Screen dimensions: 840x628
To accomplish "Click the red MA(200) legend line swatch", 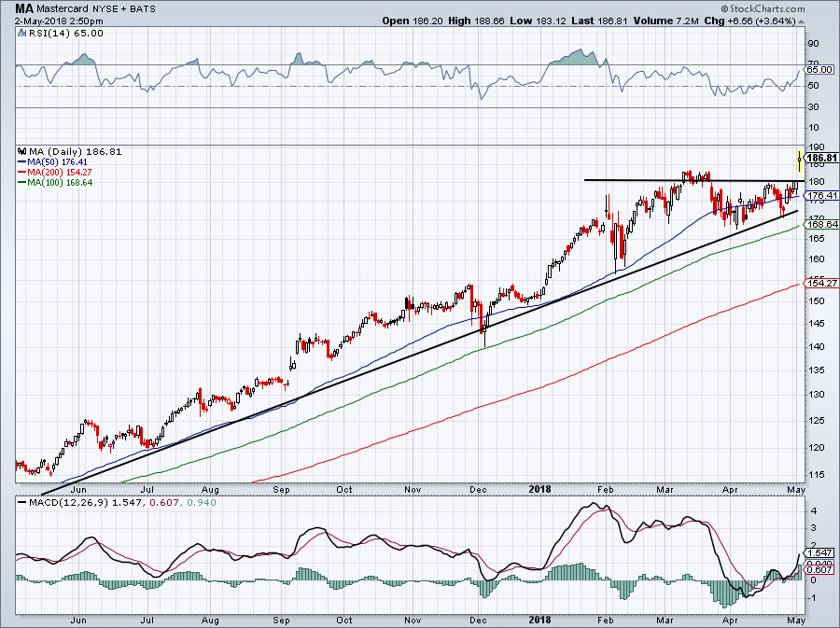I will click(22, 172).
